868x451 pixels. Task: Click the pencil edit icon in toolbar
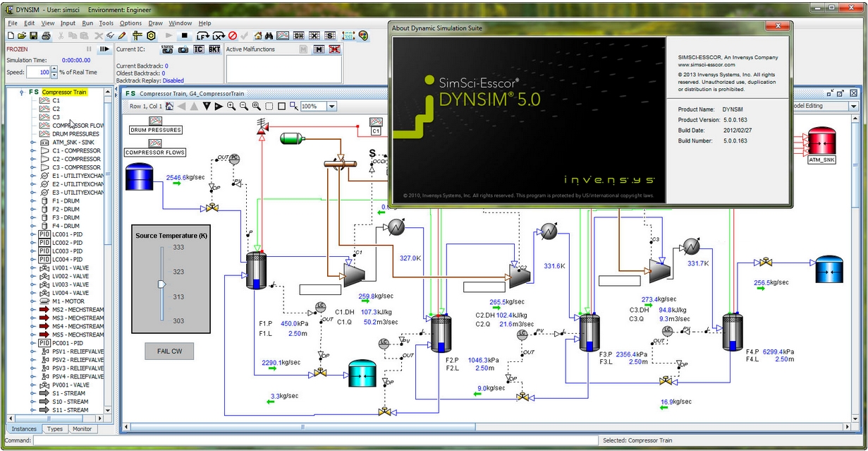(x=122, y=35)
